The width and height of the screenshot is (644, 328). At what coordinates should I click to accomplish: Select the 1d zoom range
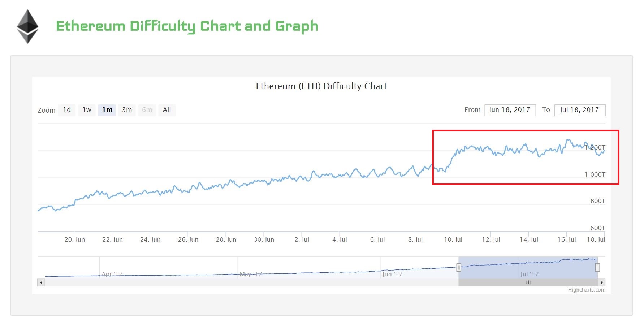67,110
